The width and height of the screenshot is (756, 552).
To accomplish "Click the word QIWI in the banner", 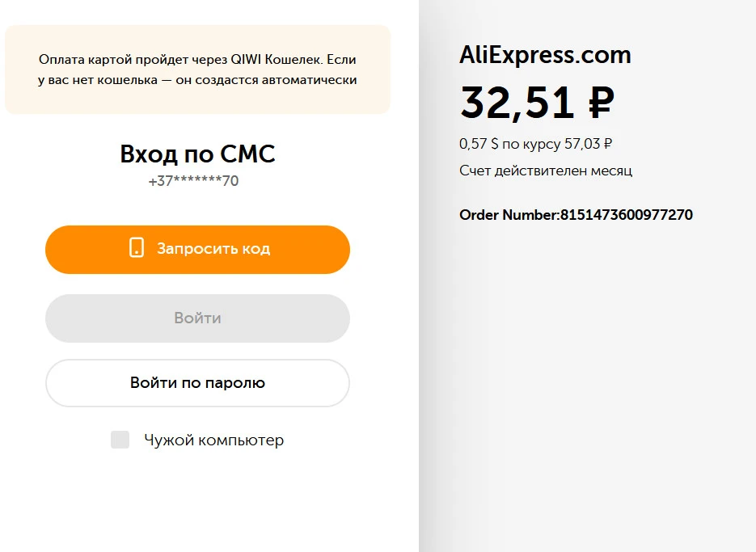I will pyautogui.click(x=246, y=60).
